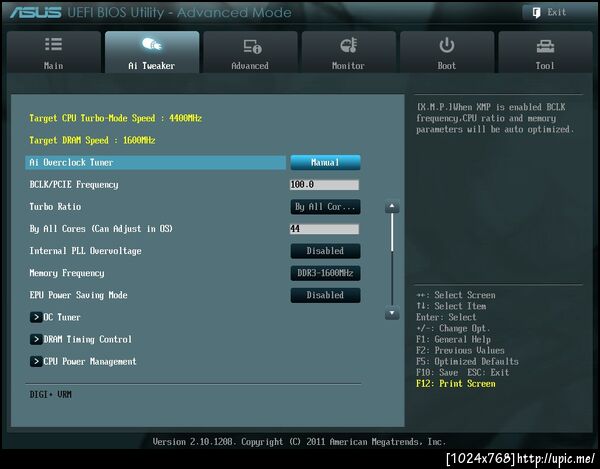Switch to the Advanced tab
The image size is (600, 469).
tap(250, 52)
